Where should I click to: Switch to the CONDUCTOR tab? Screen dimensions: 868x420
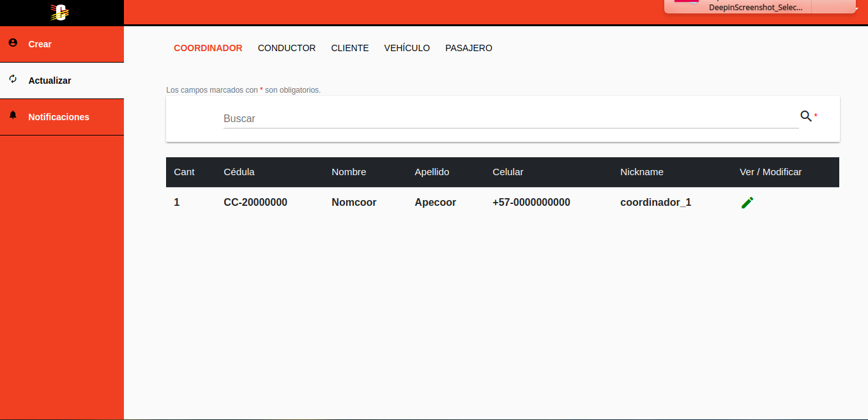pyautogui.click(x=287, y=48)
